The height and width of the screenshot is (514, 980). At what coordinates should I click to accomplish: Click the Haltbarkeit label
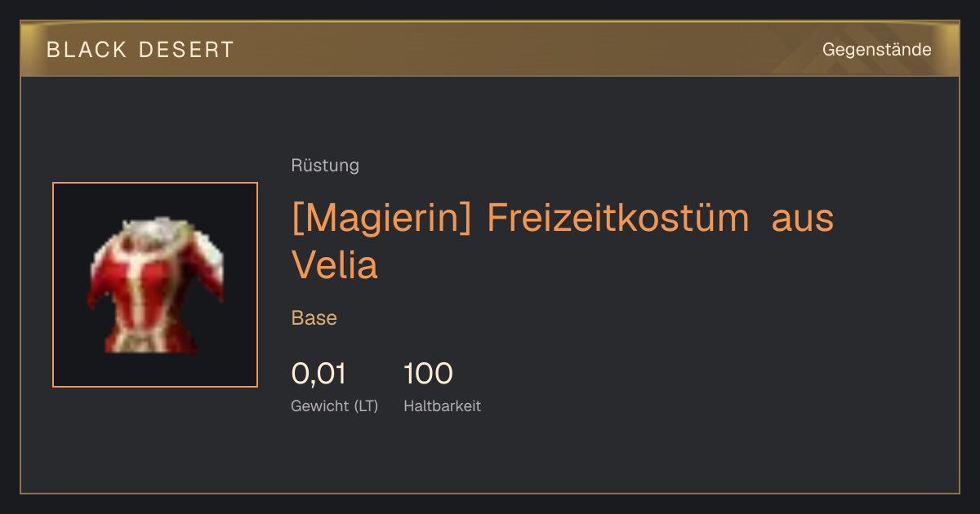(442, 405)
